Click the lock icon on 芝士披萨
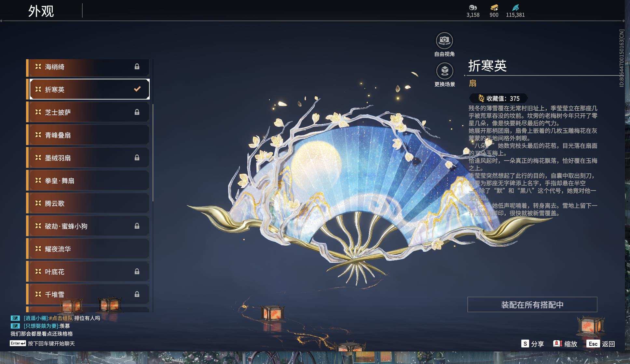 point(137,112)
